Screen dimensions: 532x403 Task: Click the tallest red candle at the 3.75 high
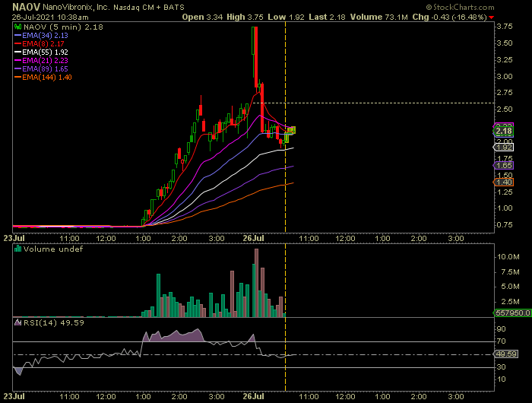coord(256,56)
